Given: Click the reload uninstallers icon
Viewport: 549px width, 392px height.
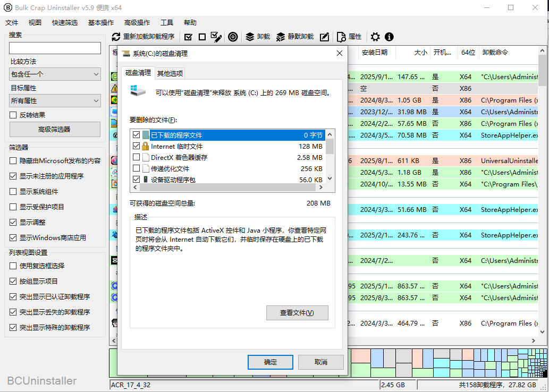Looking at the screenshot, I should [x=116, y=37].
